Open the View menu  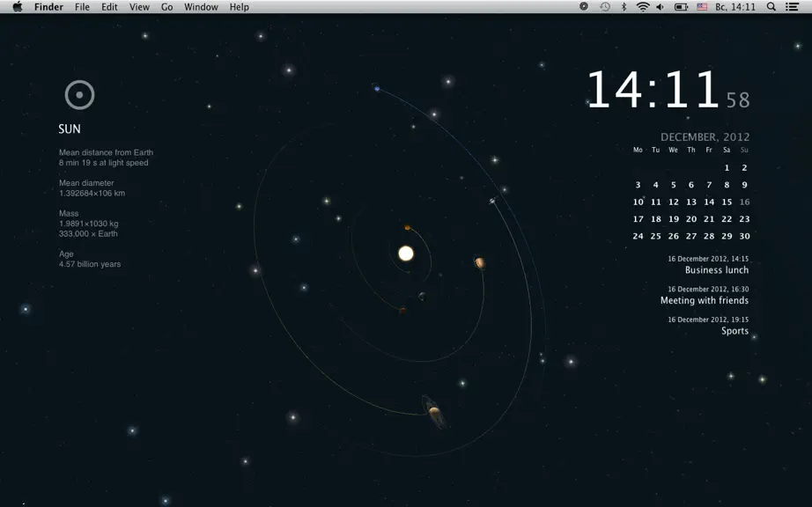coord(139,7)
